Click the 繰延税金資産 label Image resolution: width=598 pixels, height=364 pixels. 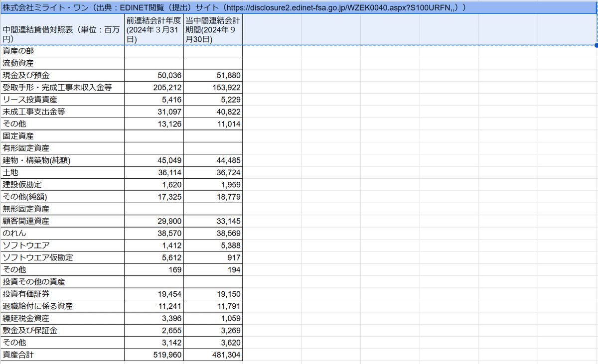[63, 318]
